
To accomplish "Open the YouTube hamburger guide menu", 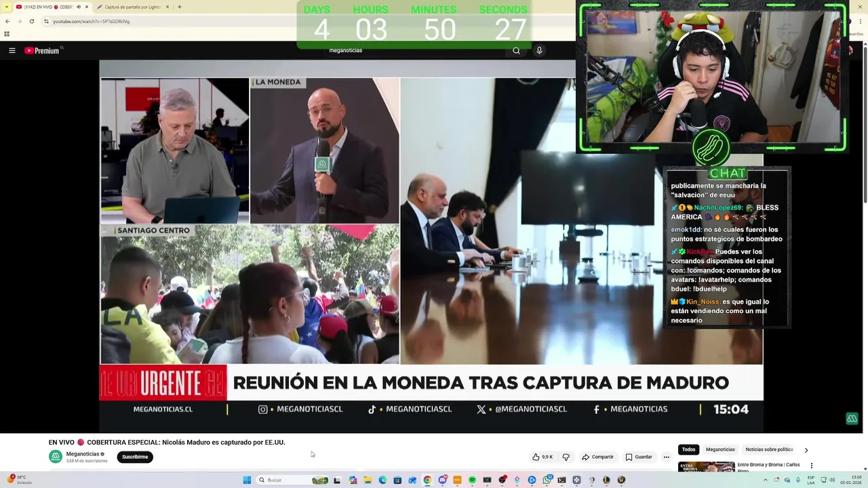I will pos(12,51).
